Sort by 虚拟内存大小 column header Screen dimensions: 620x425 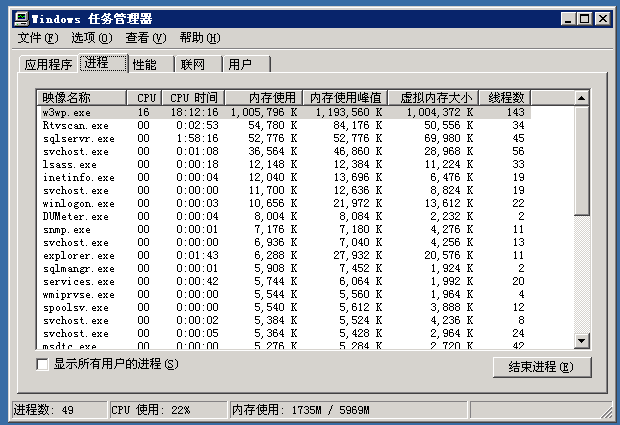433,98
